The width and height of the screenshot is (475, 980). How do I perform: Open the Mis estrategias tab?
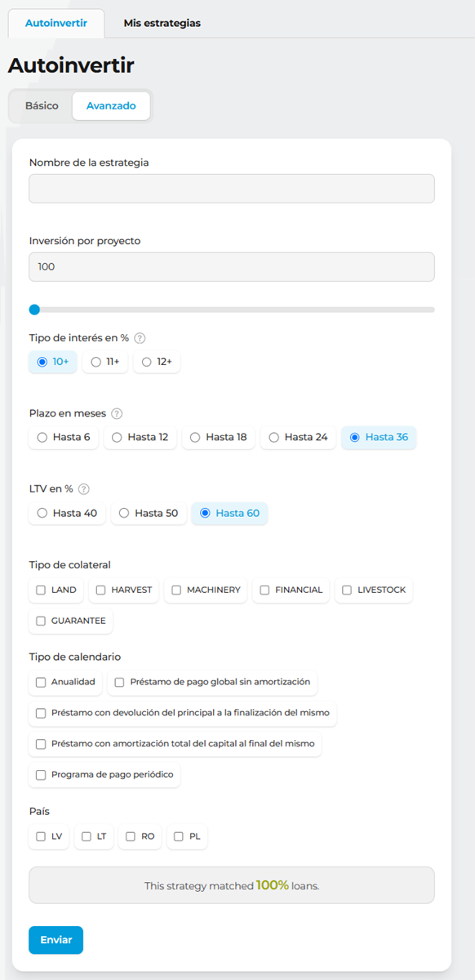coord(162,23)
